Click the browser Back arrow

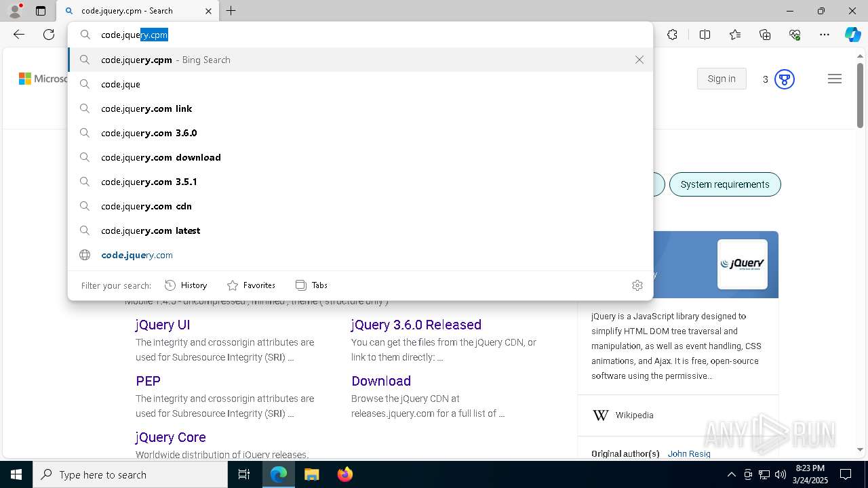[x=19, y=35]
